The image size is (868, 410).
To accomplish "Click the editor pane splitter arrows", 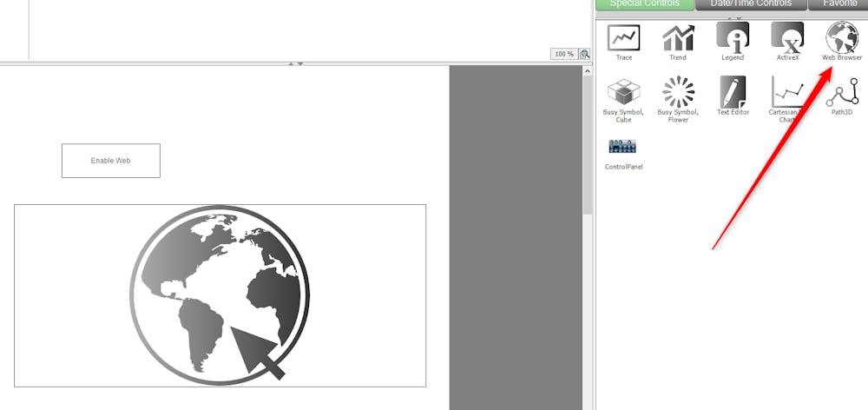I will coord(296,63).
